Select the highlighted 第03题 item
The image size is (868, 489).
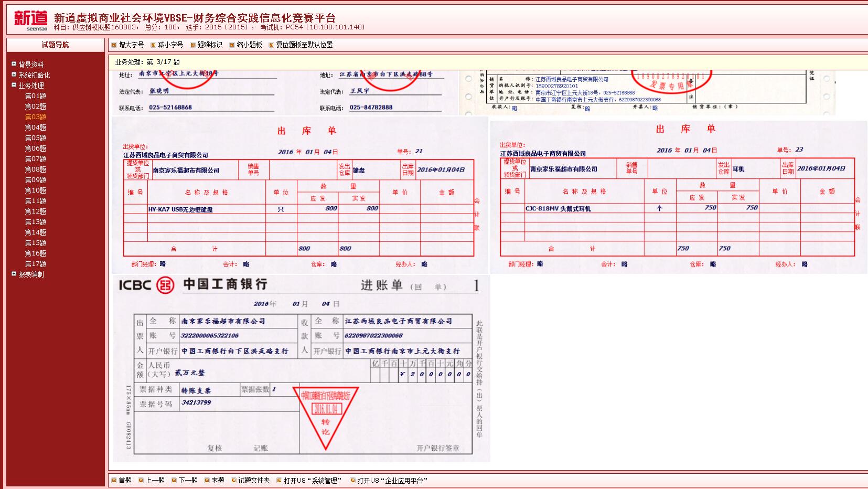pyautogui.click(x=36, y=117)
